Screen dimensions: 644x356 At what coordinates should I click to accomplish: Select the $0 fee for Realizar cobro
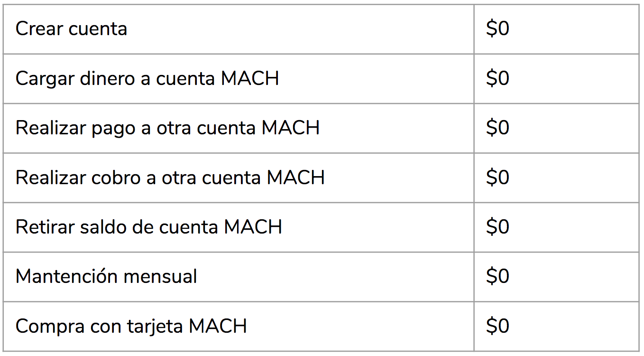497,178
